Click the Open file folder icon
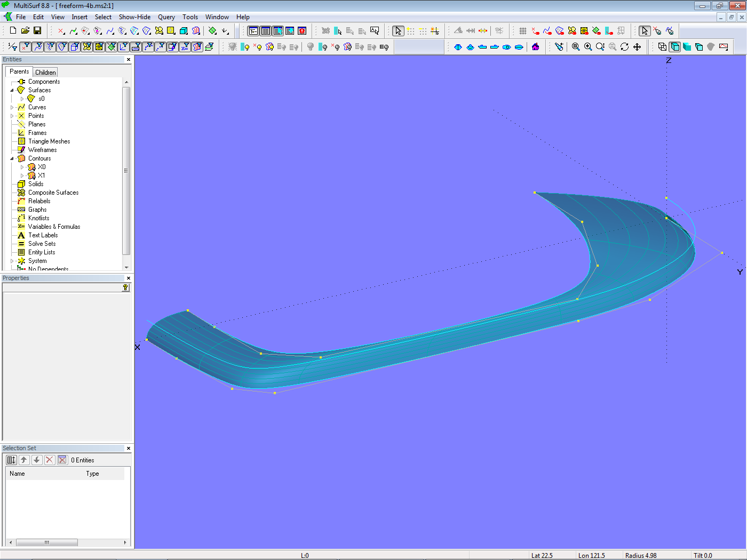The image size is (747, 560). [25, 31]
